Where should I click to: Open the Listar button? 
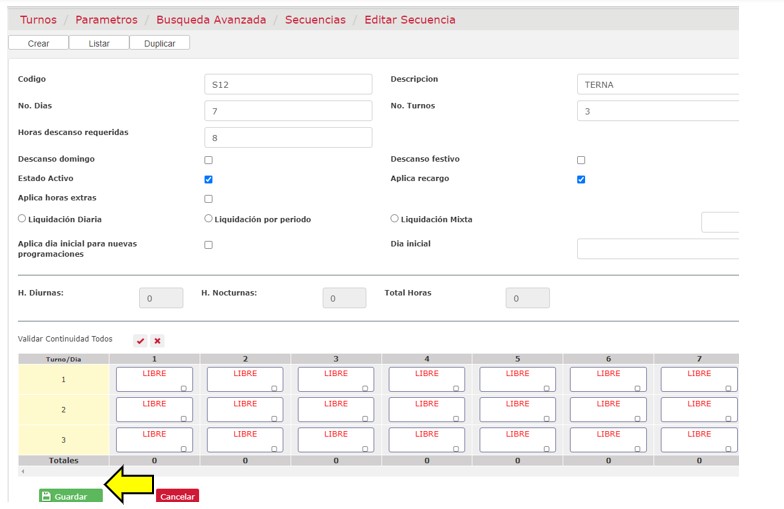pyautogui.click(x=99, y=44)
